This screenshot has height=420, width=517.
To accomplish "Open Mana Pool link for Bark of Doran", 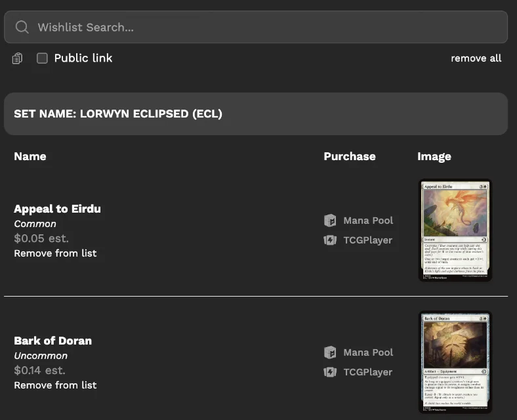I will pos(368,352).
